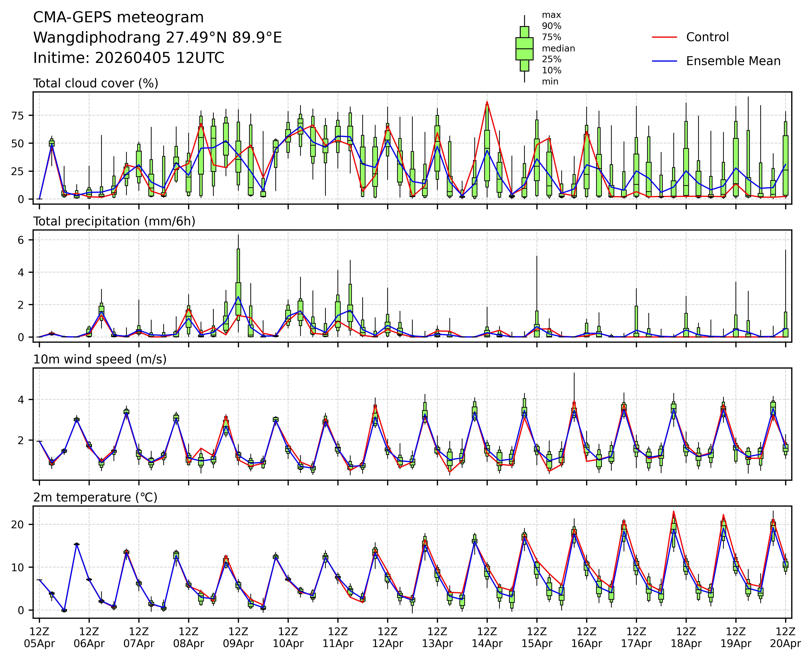This screenshot has height=660, width=812.
Task: Click the '2m temperature (℃)' panel title
Action: [95, 497]
